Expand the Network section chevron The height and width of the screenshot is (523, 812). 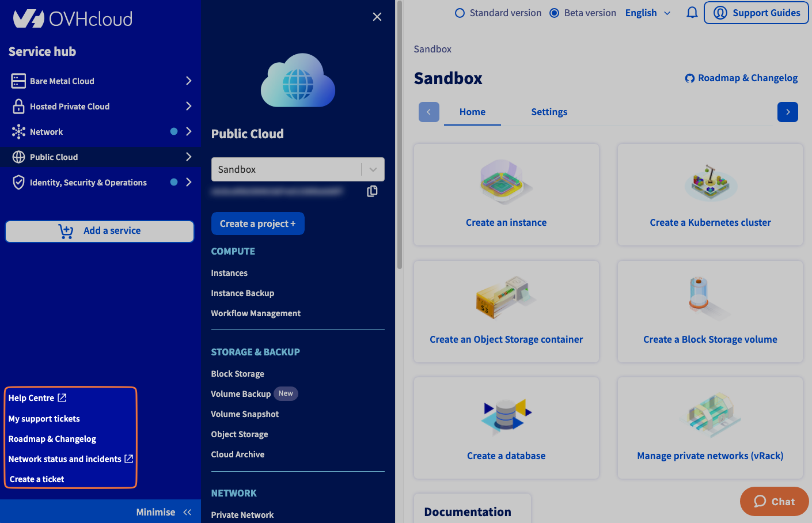coord(188,131)
